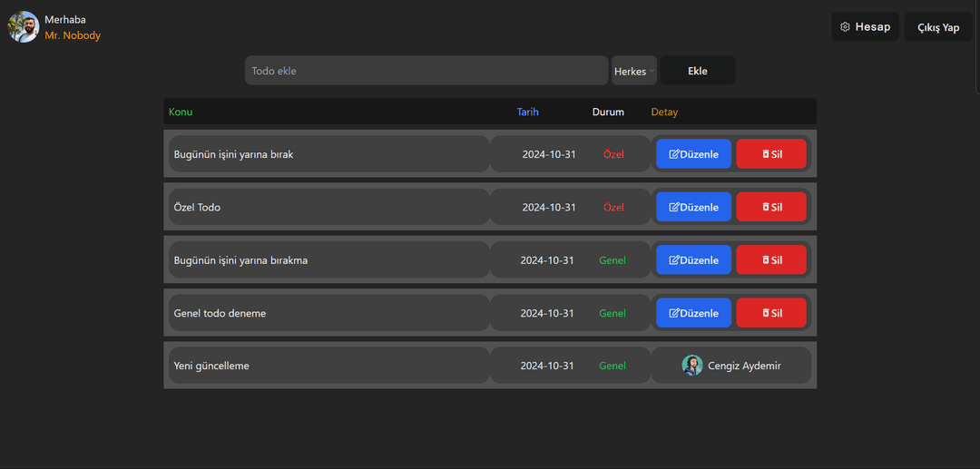Image resolution: width=980 pixels, height=469 pixels.
Task: Edit the 'Bugünün işini yarına bırakma' todo
Action: pos(693,260)
